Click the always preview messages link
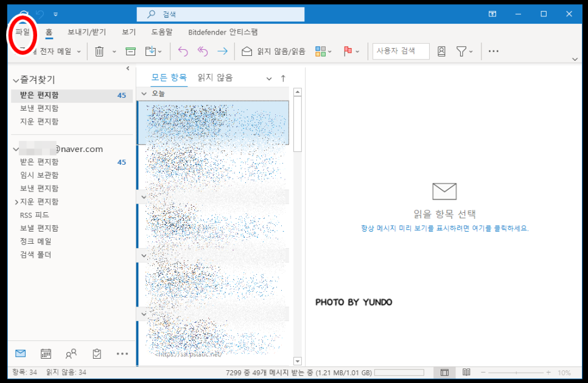Image resolution: width=588 pixels, height=383 pixels. click(445, 228)
